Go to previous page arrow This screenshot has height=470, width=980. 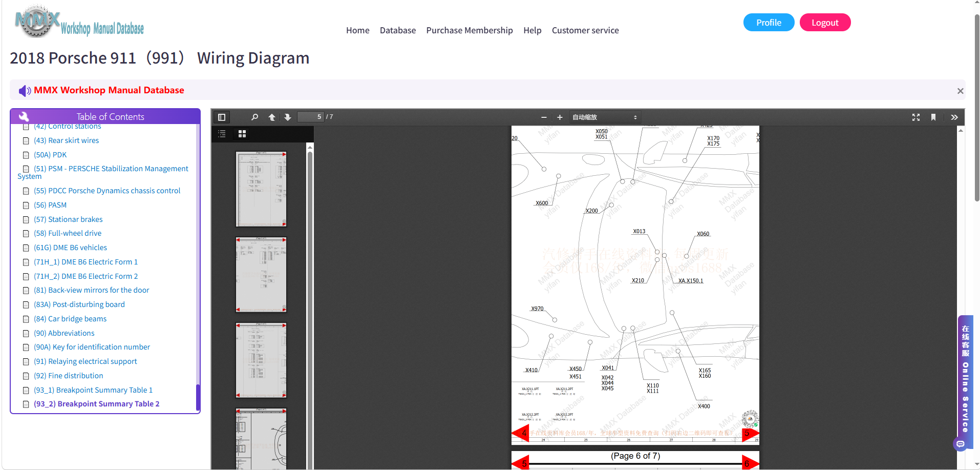pos(272,117)
